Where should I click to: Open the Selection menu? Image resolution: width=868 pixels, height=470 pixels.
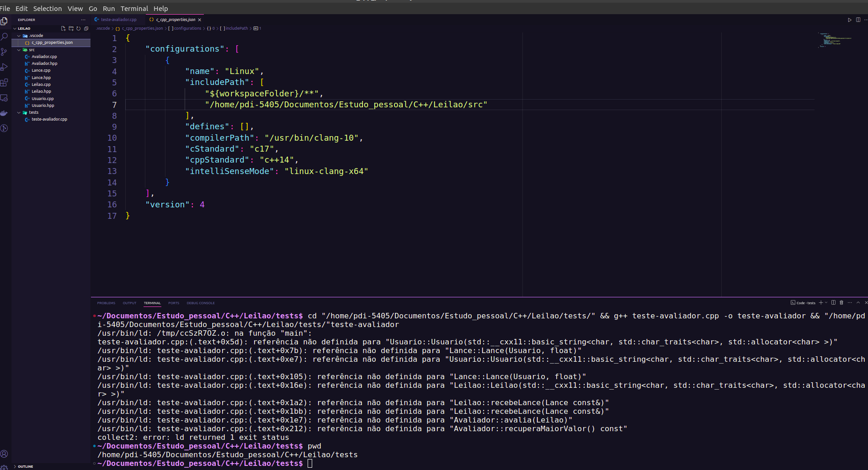48,8
